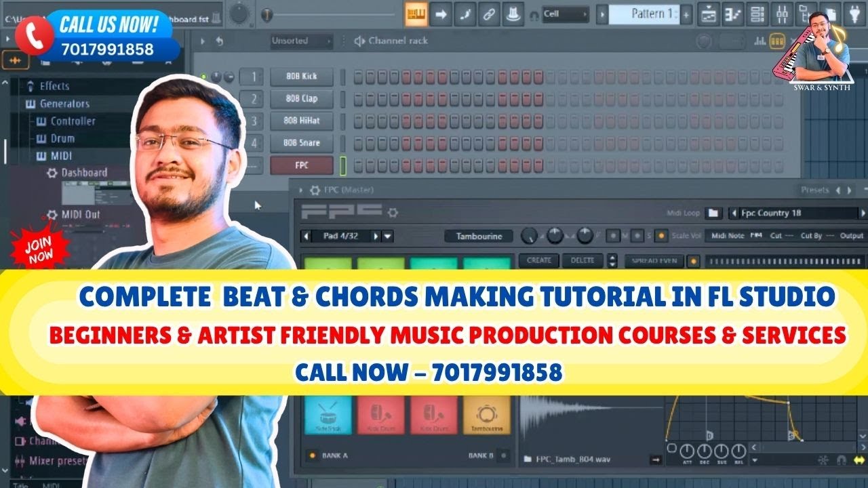Toggle step sequencer view orange icon
The height and width of the screenshot is (488, 868).
click(x=777, y=41)
